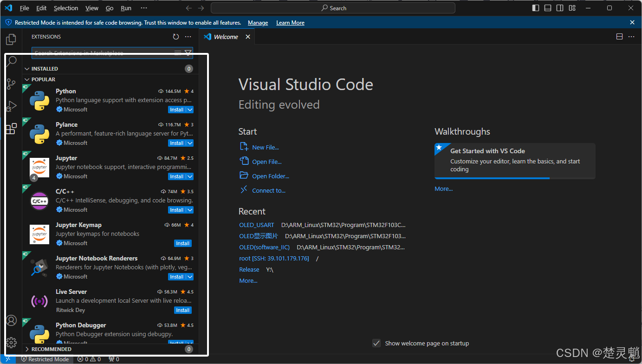
Task: Open Extensions view icon
Action: pyautogui.click(x=11, y=129)
